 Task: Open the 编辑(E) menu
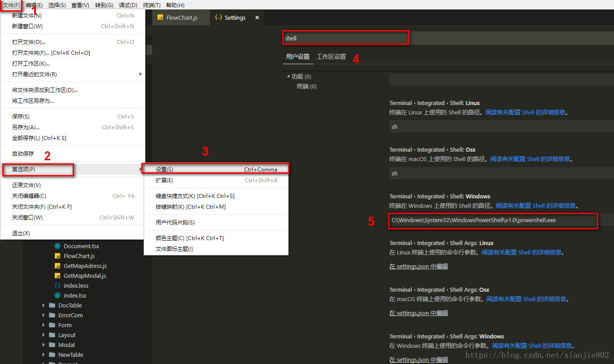point(34,5)
